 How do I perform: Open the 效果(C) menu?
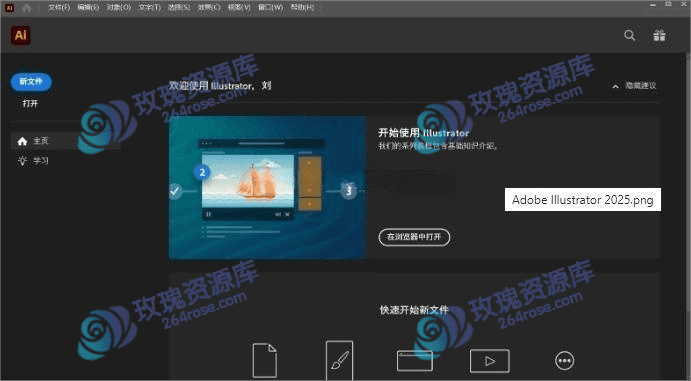209,7
